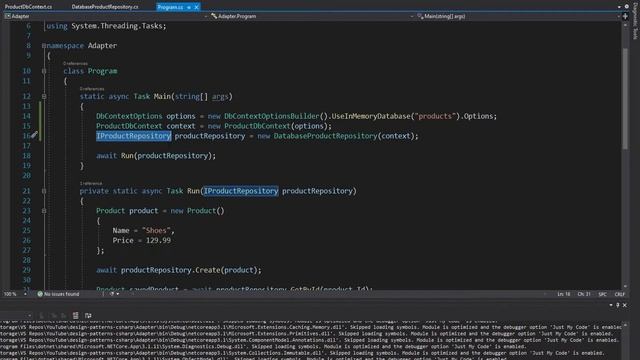640x360 pixels.
Task: Click the Clear All output icon
Action: 76,316
